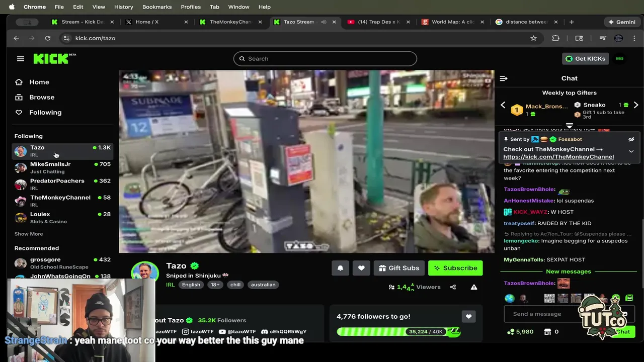
Task: Switch to the Trap Des YouTube tab
Action: (x=378, y=22)
